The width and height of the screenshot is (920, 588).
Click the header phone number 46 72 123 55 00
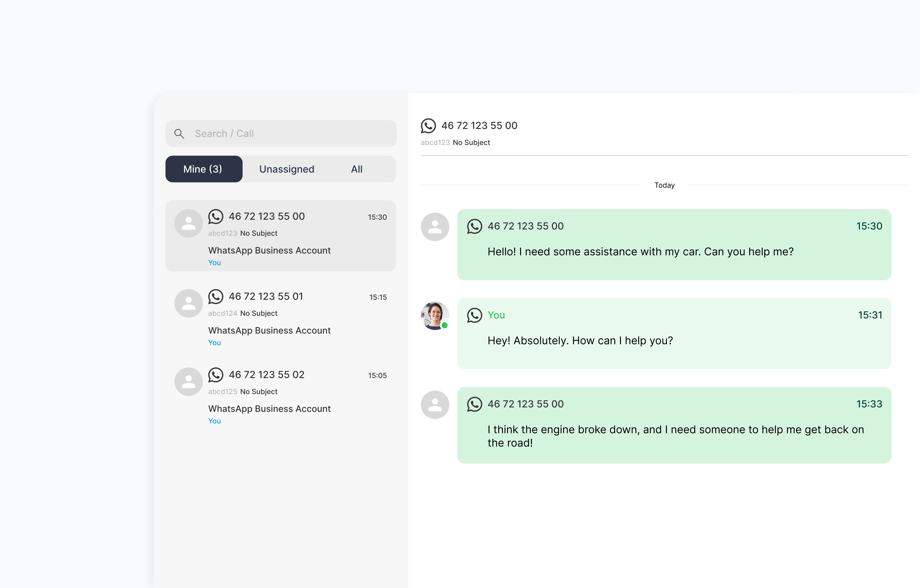[479, 126]
